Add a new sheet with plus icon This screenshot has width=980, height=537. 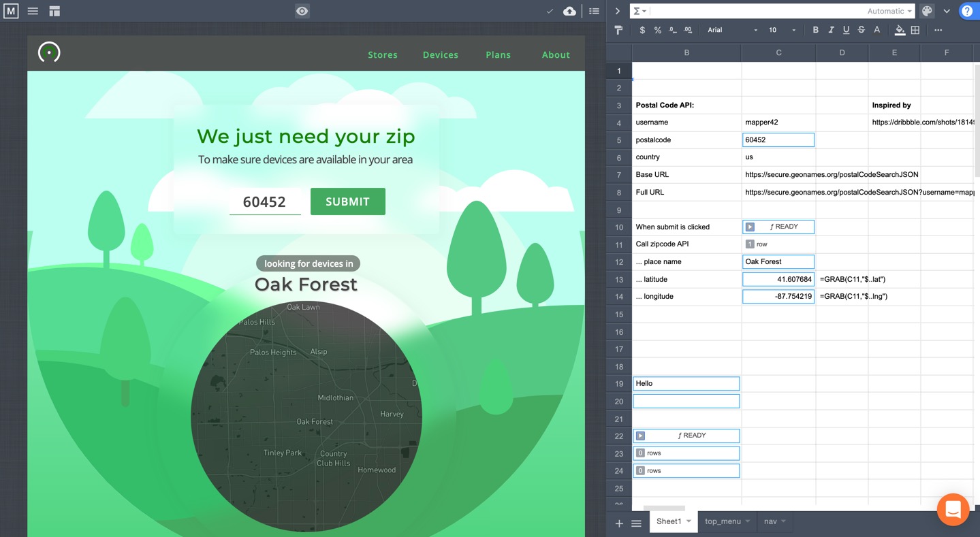(619, 523)
